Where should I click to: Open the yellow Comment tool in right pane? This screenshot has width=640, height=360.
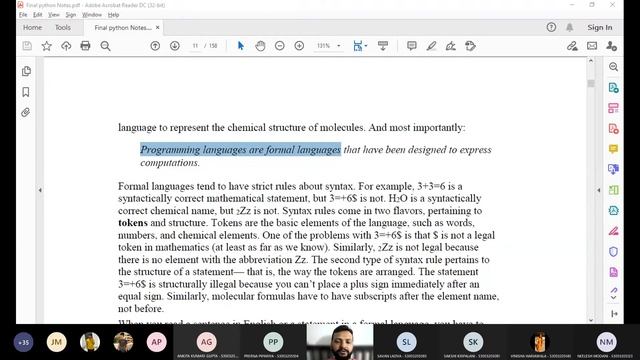tap(613, 149)
